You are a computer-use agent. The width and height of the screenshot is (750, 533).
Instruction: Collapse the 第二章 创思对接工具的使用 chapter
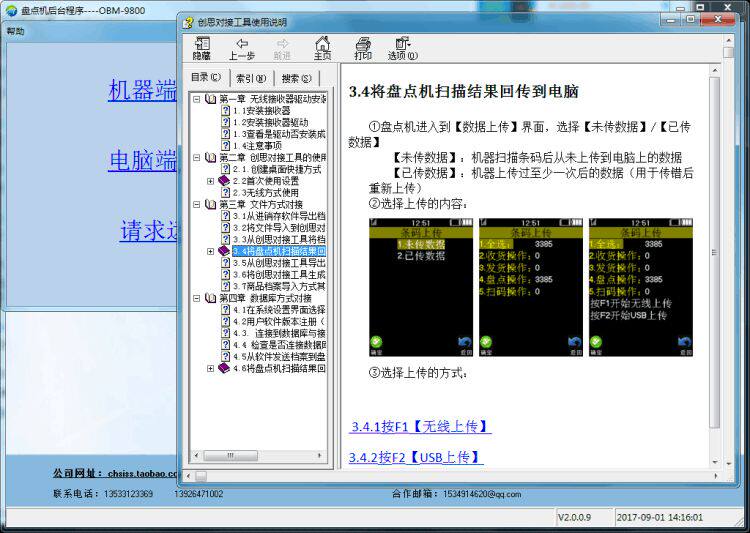click(x=197, y=157)
